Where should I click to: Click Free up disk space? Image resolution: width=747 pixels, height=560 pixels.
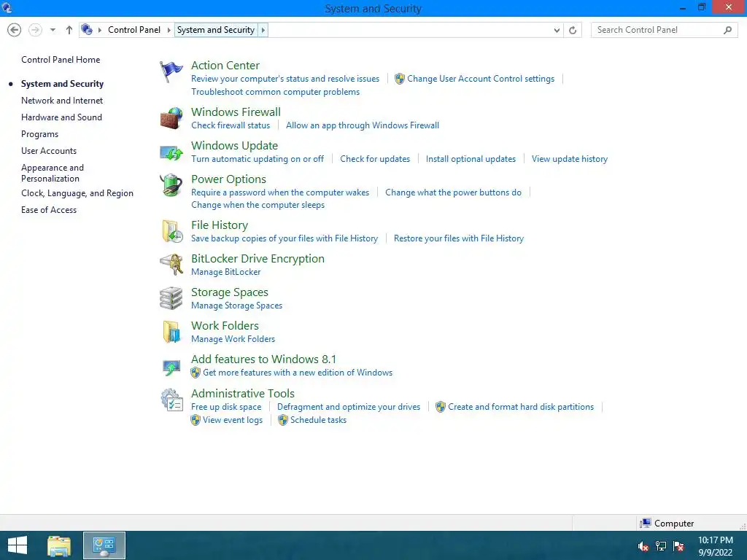pyautogui.click(x=226, y=407)
